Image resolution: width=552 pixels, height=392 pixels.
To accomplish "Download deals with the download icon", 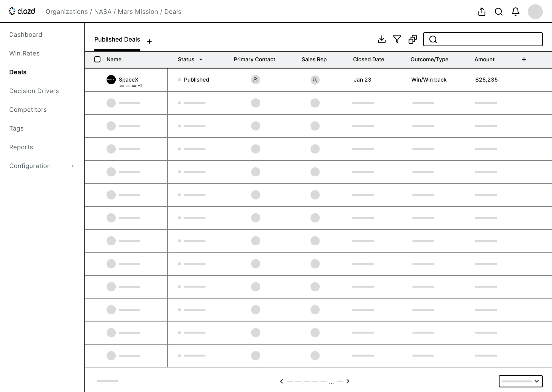I will 381,39.
